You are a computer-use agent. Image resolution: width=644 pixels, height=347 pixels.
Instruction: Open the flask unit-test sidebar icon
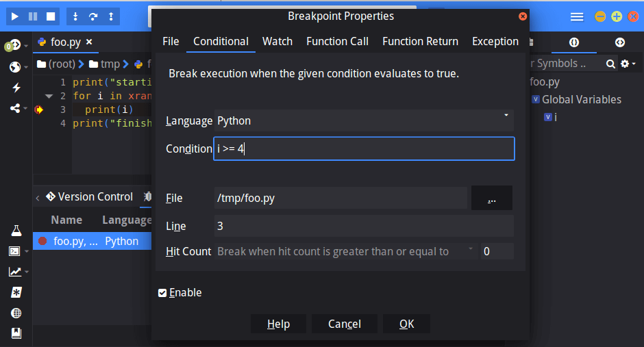point(16,231)
